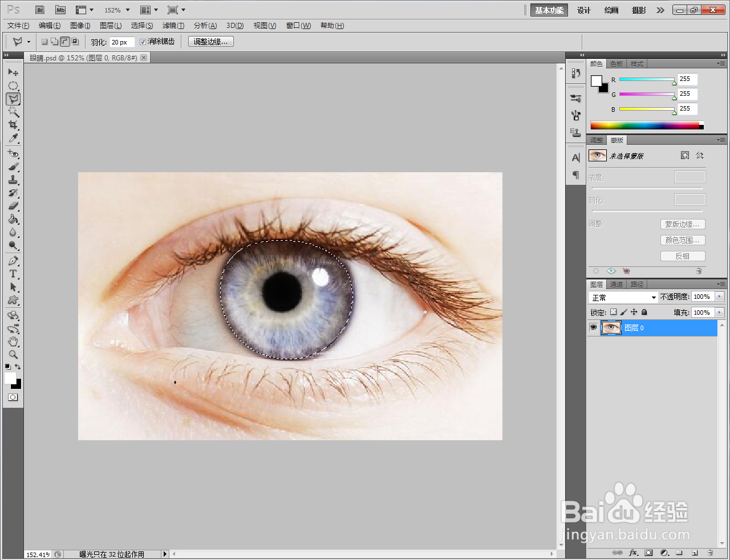
Task: Open the 正常 blend mode dropdown
Action: coord(623,297)
